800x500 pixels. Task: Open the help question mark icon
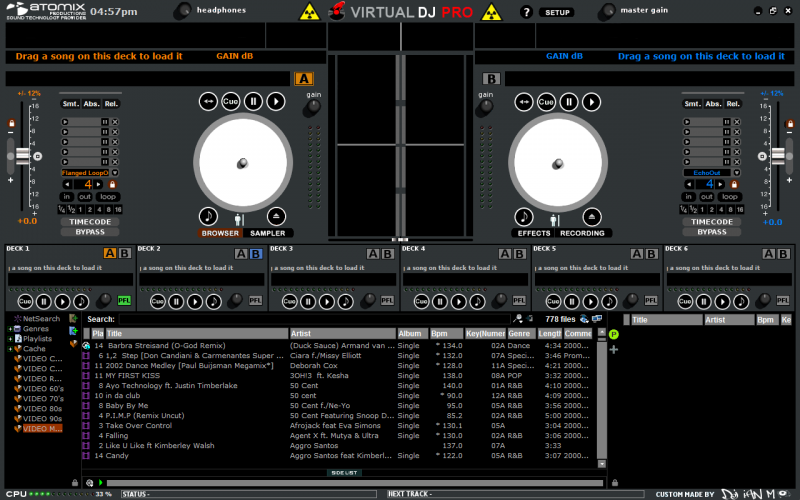pos(526,12)
